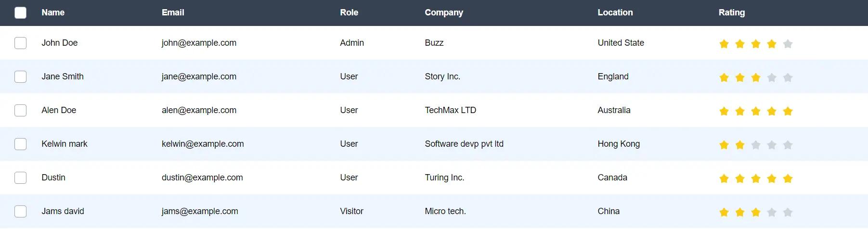Select the third star for Kelwin mark

point(756,145)
